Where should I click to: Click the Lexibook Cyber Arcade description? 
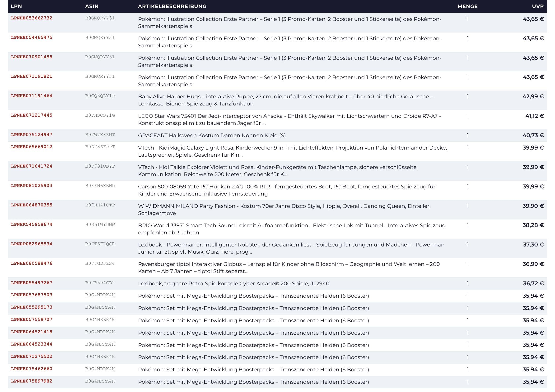[x=233, y=283]
